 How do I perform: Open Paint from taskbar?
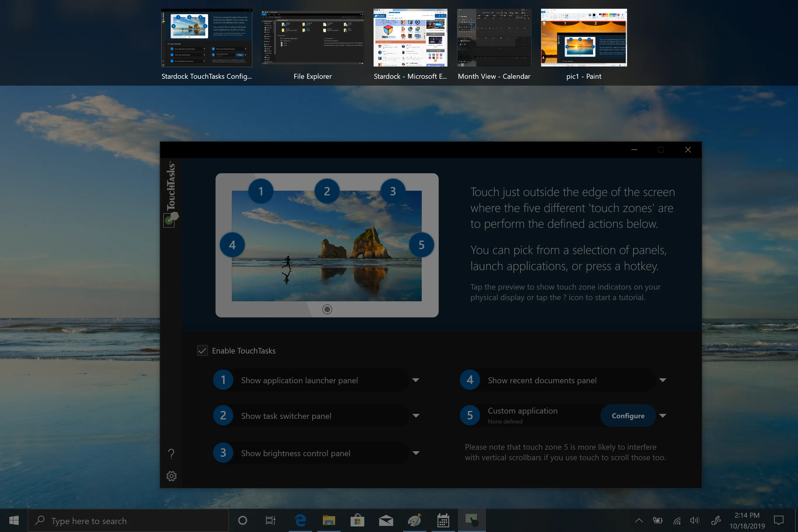click(415, 520)
